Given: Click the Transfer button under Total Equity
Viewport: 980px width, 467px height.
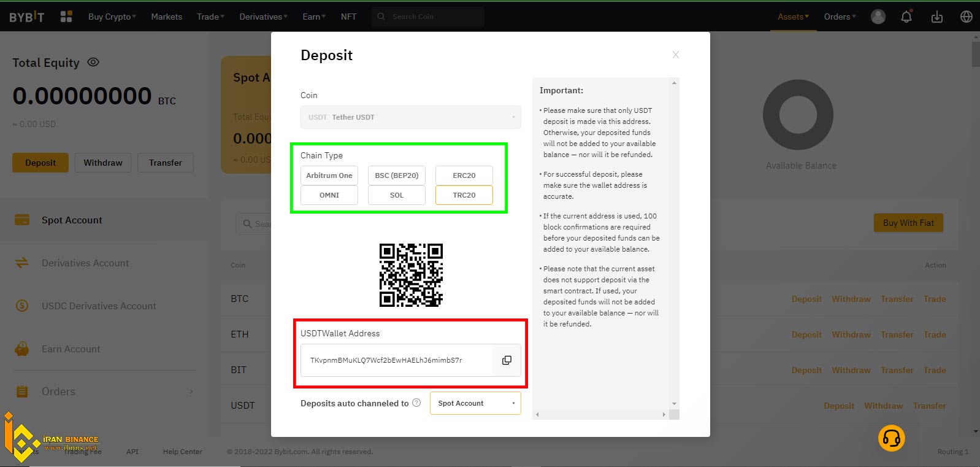Looking at the screenshot, I should click(x=166, y=163).
